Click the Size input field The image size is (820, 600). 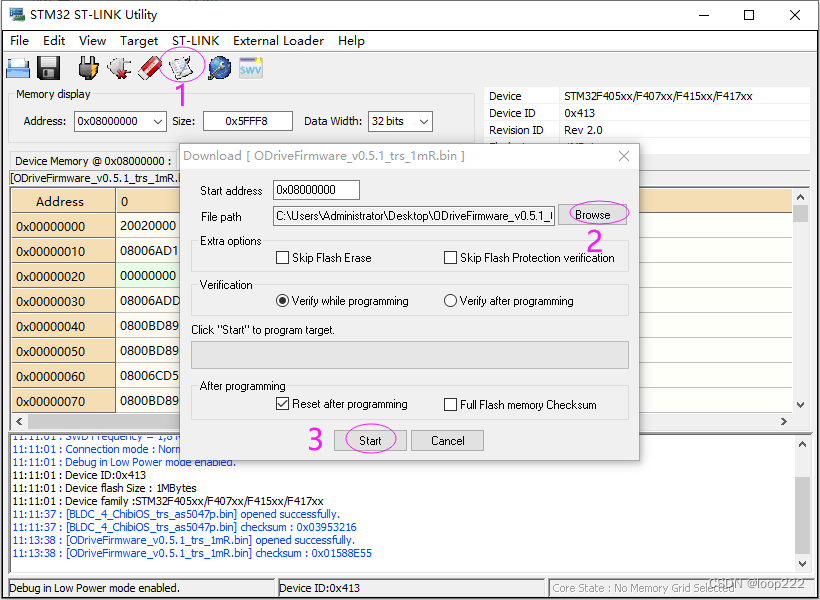click(x=247, y=121)
